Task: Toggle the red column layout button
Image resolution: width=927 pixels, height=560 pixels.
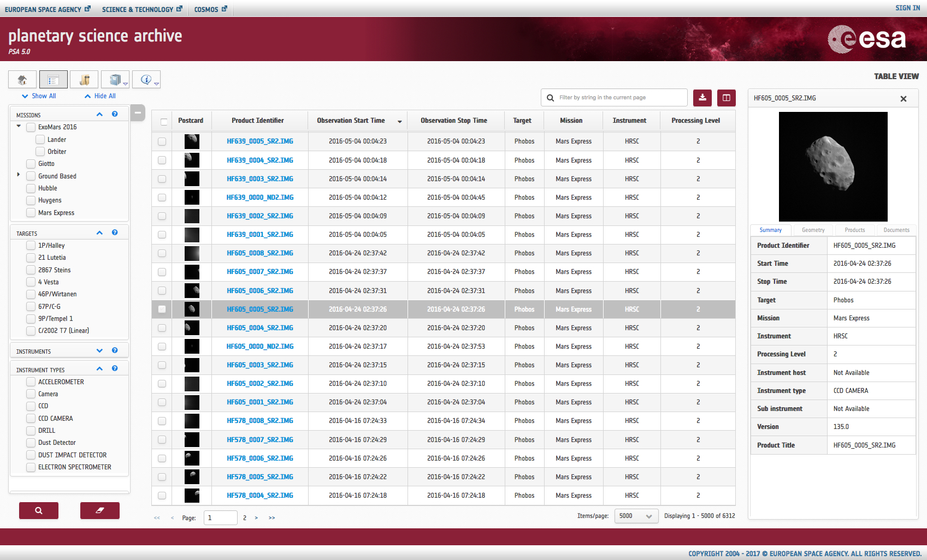Action: (726, 98)
